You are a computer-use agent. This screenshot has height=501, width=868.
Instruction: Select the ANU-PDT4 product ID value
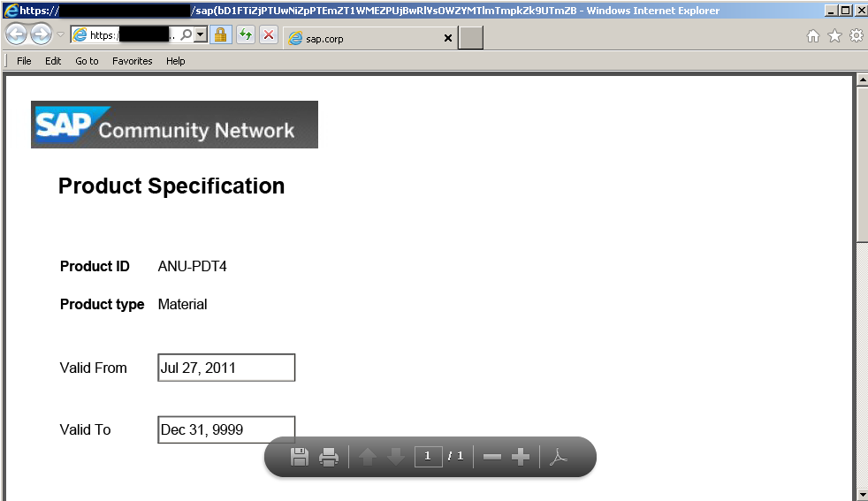click(192, 266)
